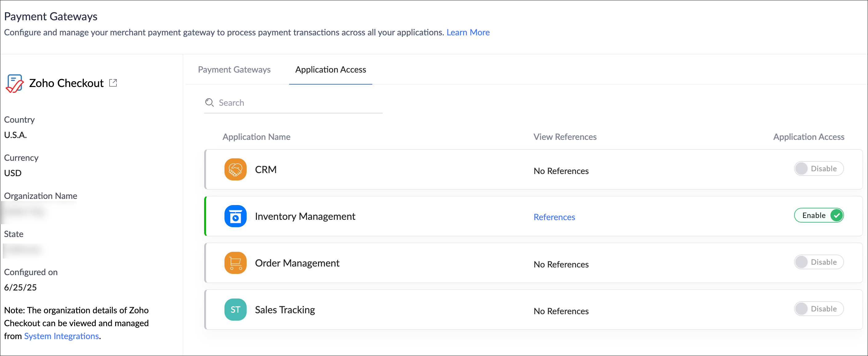Screen dimensions: 868x356
Task: Enable application access for CRM
Action: point(818,168)
